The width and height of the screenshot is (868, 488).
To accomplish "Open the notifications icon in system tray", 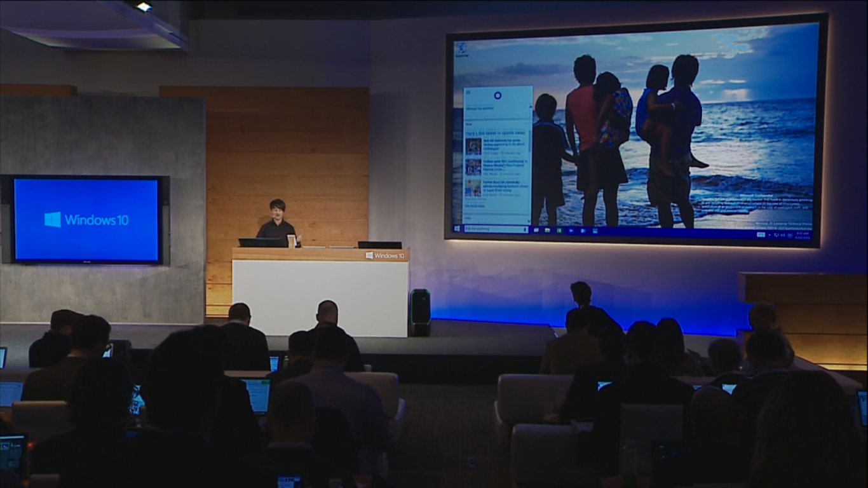I will click(x=789, y=235).
